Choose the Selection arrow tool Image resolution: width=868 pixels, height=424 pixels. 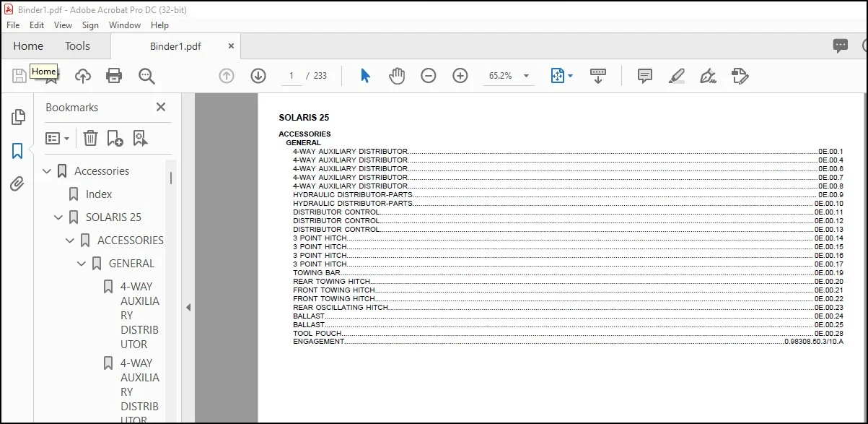[x=365, y=76]
